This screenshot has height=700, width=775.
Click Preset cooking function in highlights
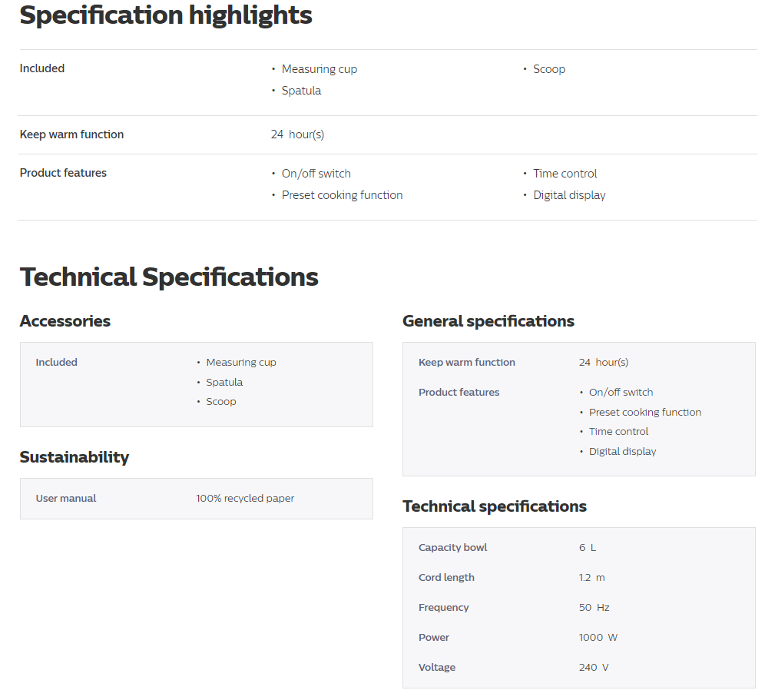[x=342, y=195]
